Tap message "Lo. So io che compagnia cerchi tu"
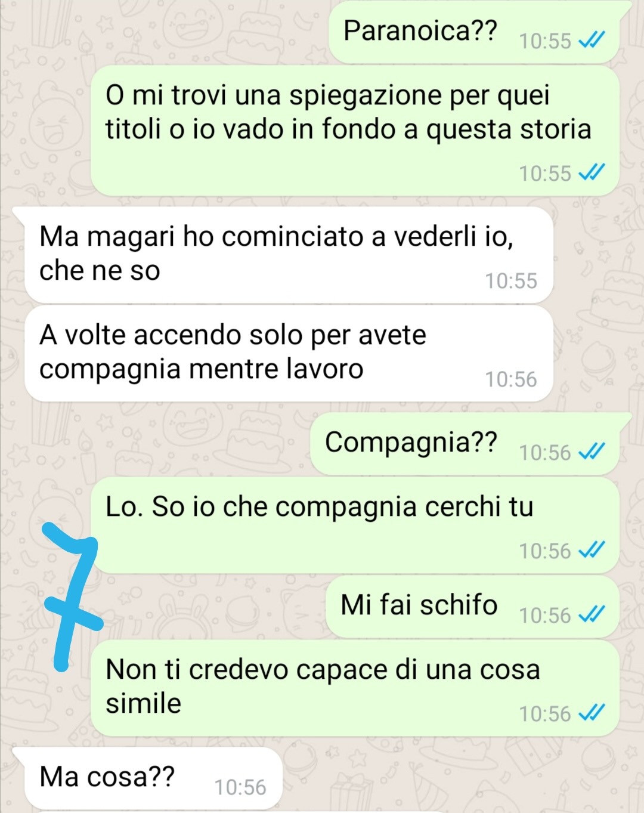Screen dimensions: 644x813 pos(355,525)
